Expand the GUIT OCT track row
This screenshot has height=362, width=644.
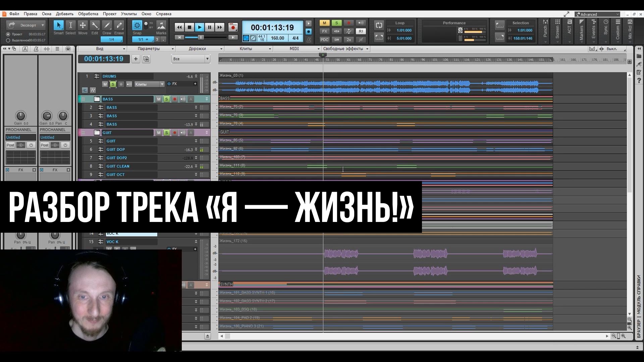196,175
